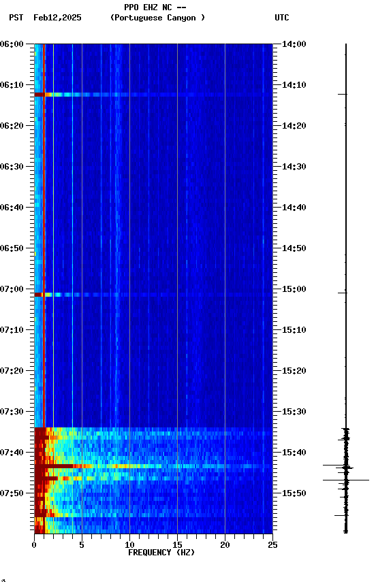This screenshot has width=376, height=588.
Task: Click the 'Feb12,2025' date label
Action: pos(57,18)
